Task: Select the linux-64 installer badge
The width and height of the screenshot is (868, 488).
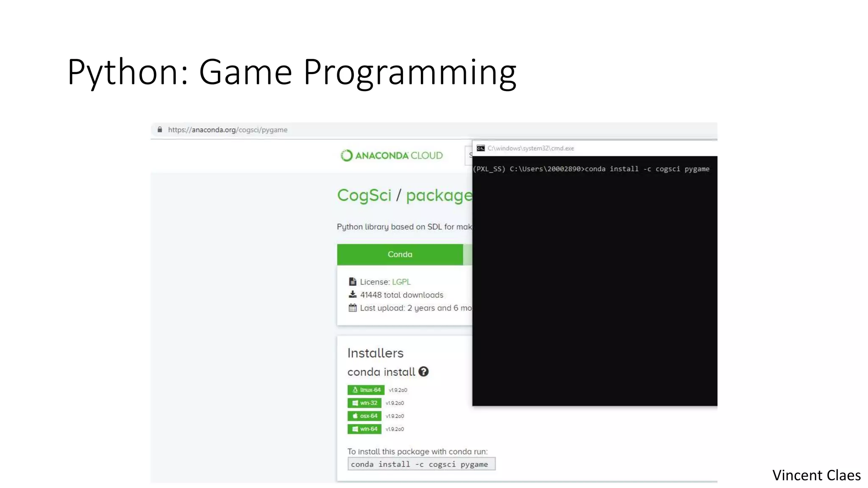Action: coord(366,390)
